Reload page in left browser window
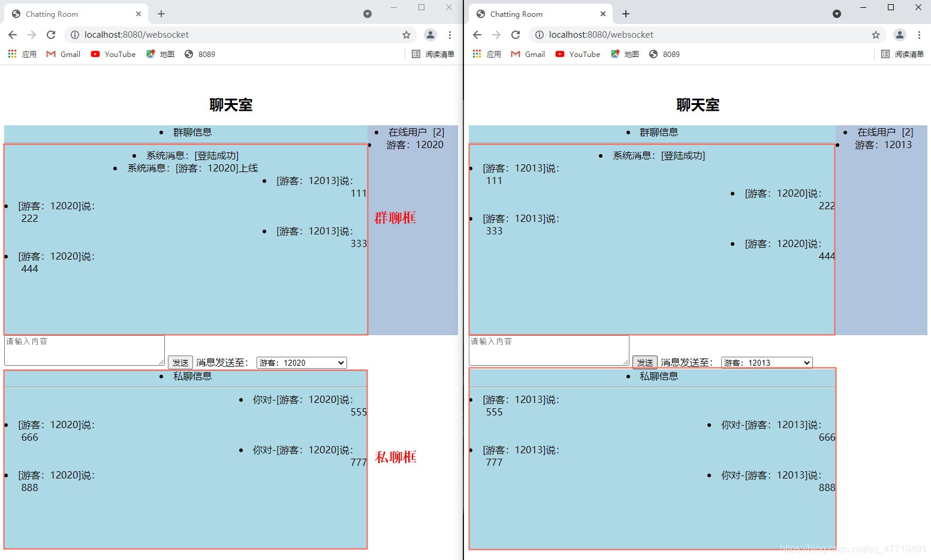 click(x=51, y=35)
